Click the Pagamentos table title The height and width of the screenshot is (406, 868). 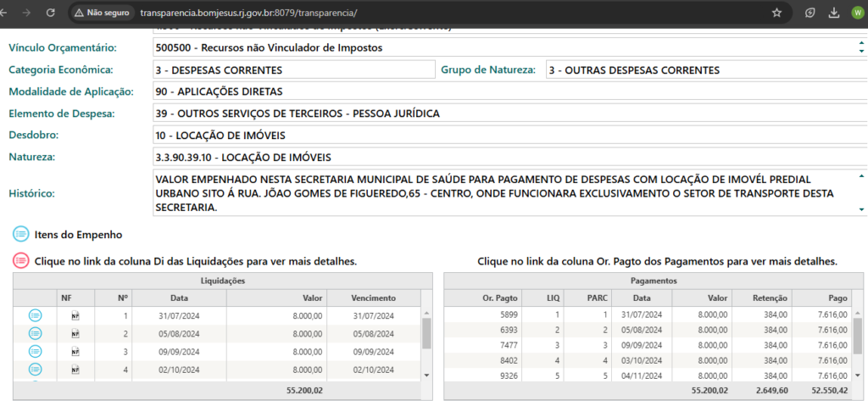click(653, 281)
